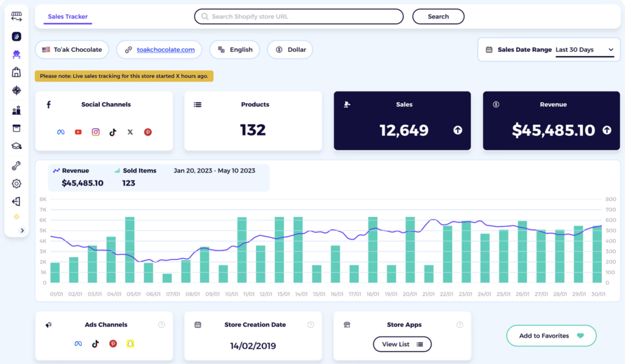The image size is (625, 364).
Task: Select the TikTok social channel icon
Action: (x=113, y=132)
